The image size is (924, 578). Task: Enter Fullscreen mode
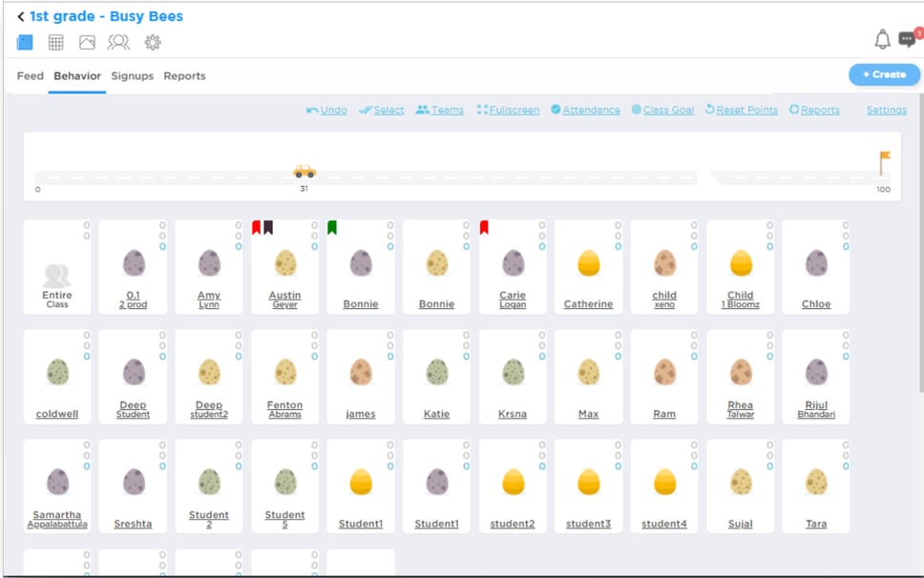tap(508, 111)
